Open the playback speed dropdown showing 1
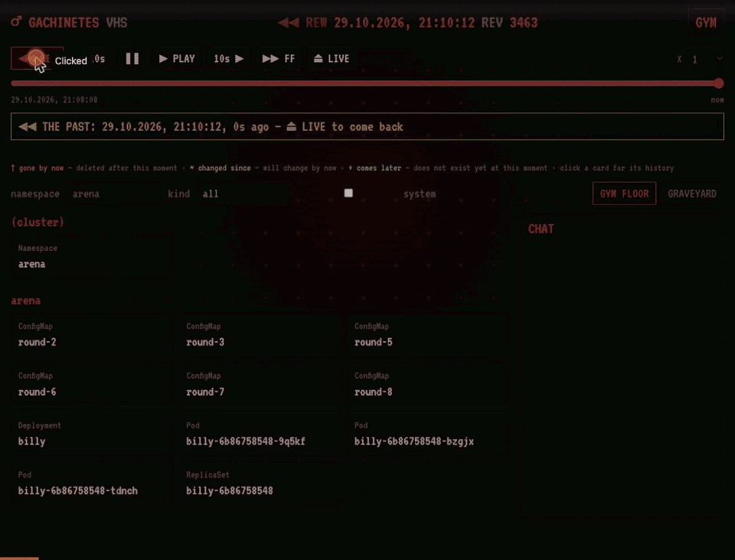This screenshot has height=560, width=735. coord(704,59)
